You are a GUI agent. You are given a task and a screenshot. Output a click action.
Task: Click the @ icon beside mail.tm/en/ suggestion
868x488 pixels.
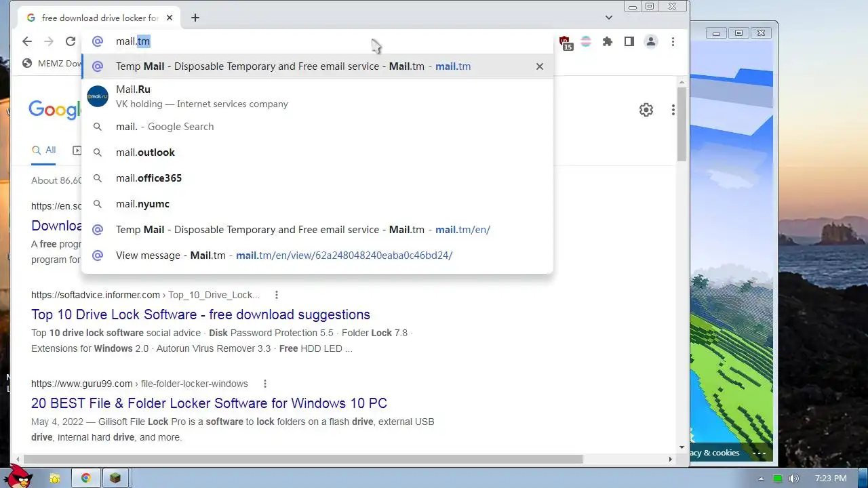pyautogui.click(x=98, y=230)
